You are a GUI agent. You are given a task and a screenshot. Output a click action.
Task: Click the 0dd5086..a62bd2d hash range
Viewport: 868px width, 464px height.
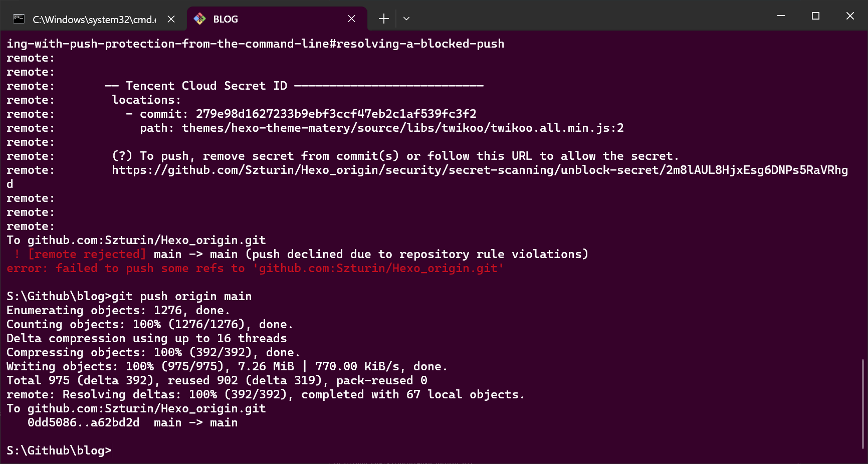pyautogui.click(x=84, y=423)
